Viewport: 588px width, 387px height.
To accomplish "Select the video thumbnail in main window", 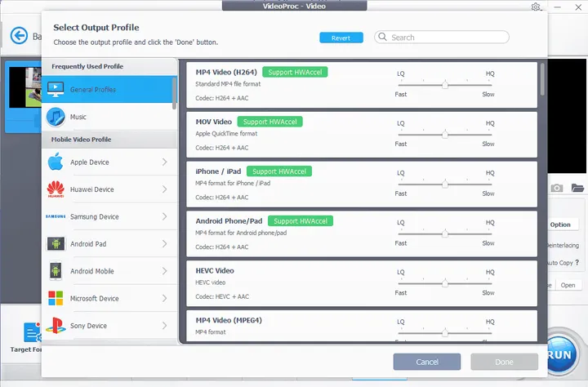I will point(25,87).
